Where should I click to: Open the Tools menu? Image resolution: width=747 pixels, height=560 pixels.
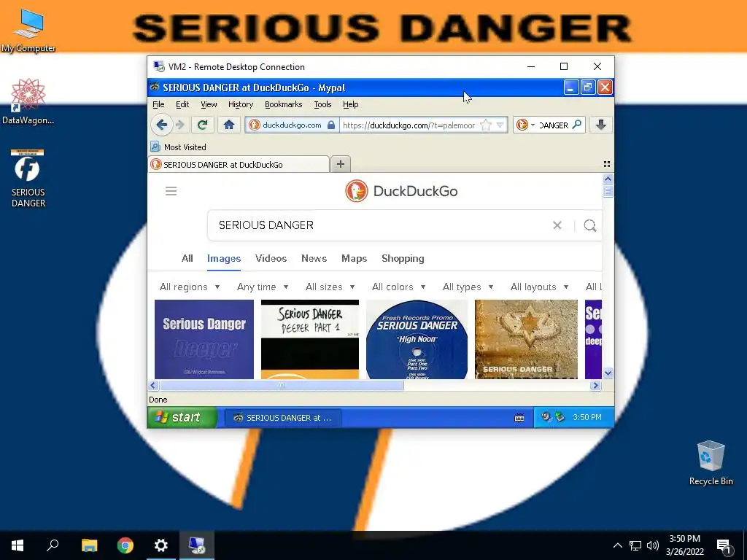click(x=322, y=104)
